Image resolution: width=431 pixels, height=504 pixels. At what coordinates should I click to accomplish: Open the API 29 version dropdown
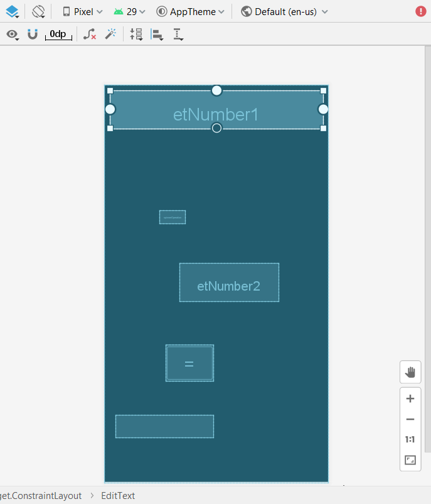click(x=129, y=11)
